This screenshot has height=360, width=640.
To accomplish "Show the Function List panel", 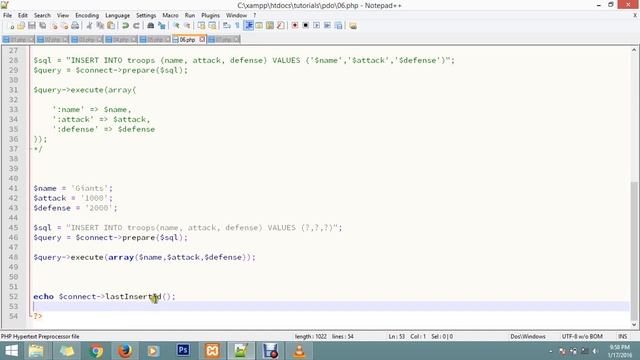I will [281, 26].
